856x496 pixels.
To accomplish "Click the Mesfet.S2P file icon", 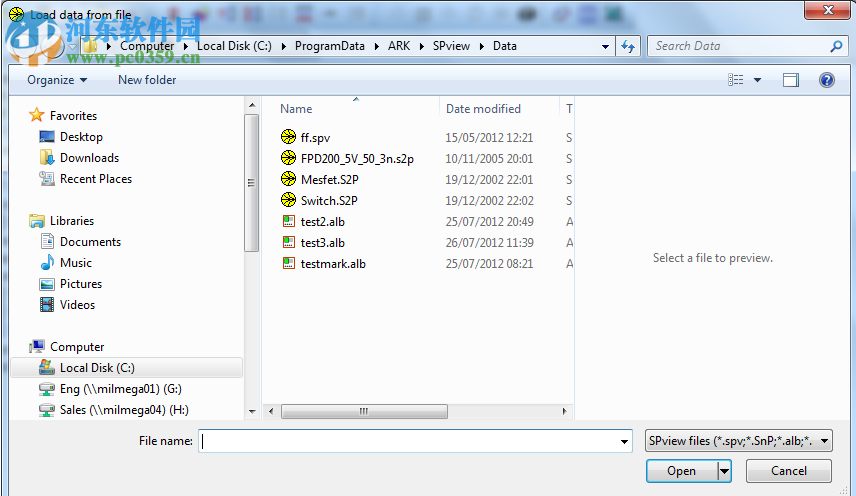I will 288,178.
